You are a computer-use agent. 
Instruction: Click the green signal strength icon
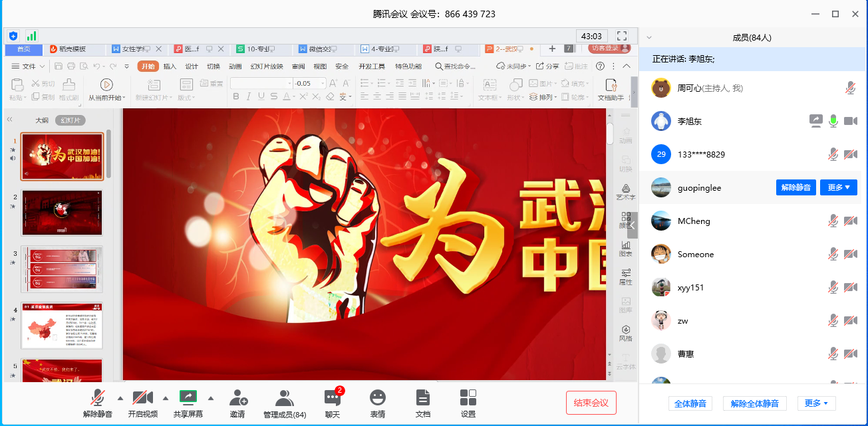click(31, 36)
